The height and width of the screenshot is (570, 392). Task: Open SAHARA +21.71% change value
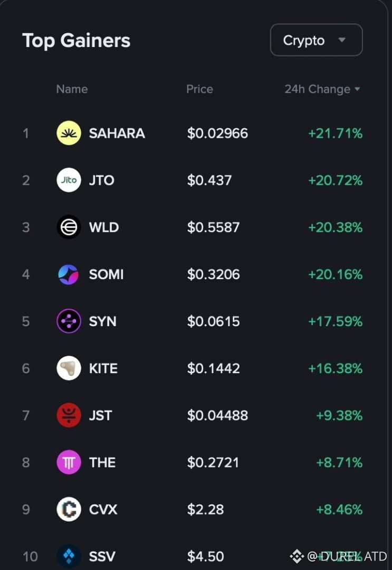(x=335, y=134)
